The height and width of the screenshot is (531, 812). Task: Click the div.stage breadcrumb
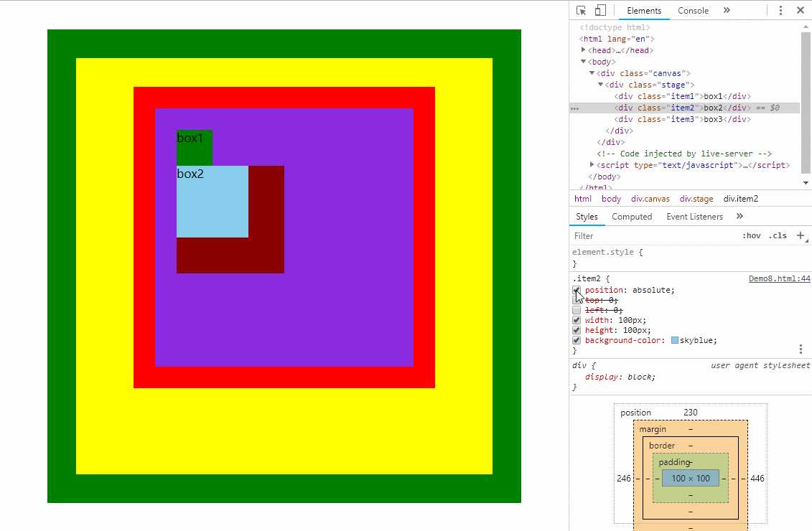point(696,199)
